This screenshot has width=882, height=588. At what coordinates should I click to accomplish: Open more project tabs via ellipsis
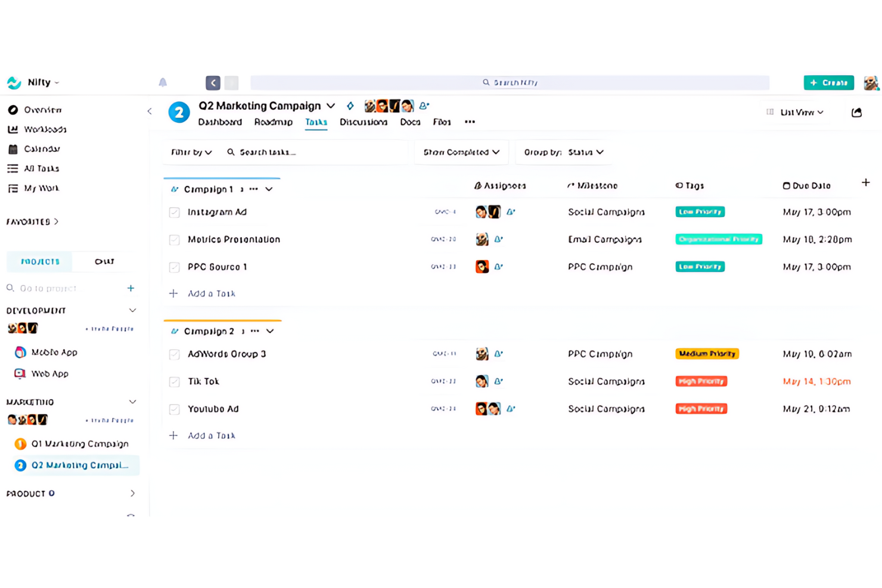pyautogui.click(x=470, y=122)
